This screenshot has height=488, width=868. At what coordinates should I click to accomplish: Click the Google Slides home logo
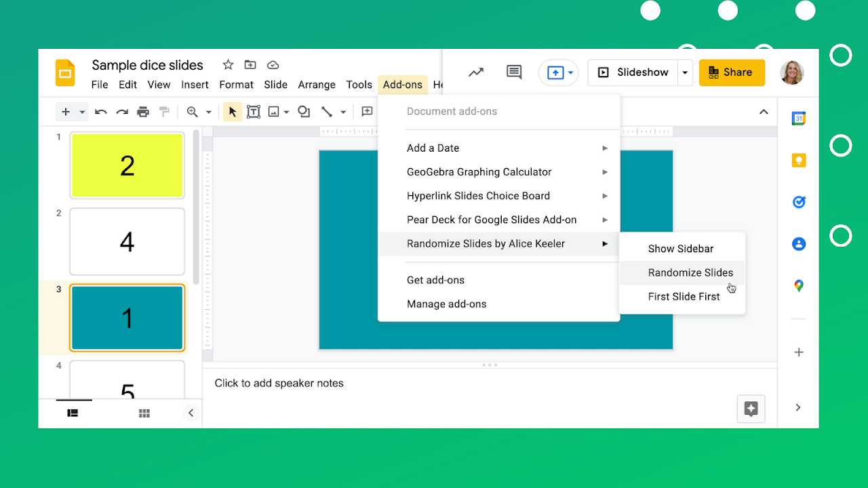pos(65,73)
